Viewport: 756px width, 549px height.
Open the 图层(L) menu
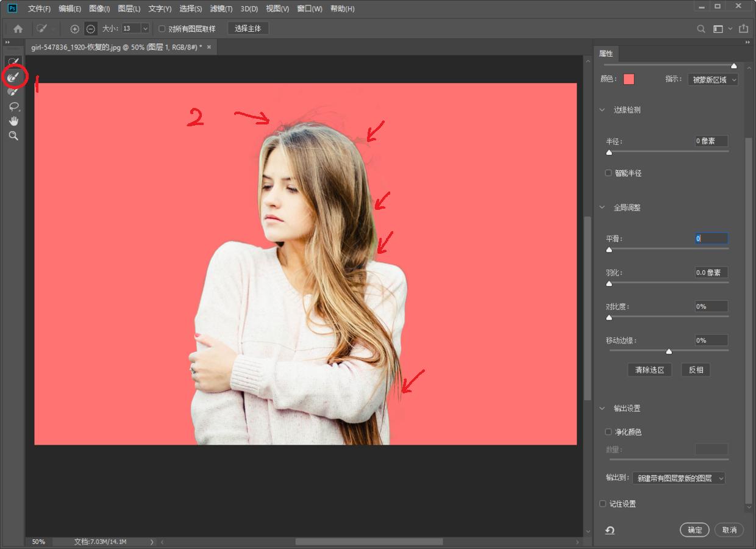129,9
